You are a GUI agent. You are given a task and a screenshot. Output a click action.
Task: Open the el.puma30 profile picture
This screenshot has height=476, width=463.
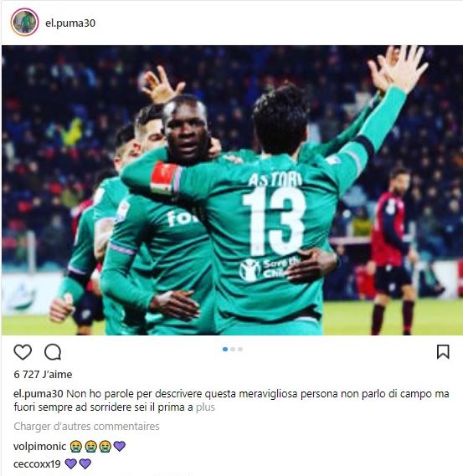[24, 22]
